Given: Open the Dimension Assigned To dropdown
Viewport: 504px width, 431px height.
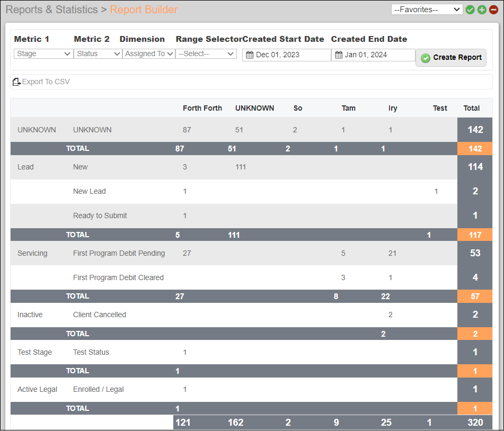Looking at the screenshot, I should coord(148,53).
